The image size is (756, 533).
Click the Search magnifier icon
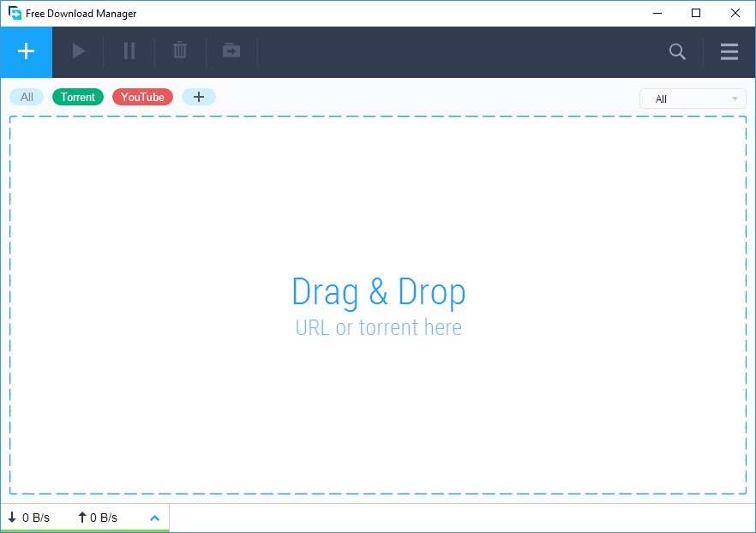tap(677, 52)
